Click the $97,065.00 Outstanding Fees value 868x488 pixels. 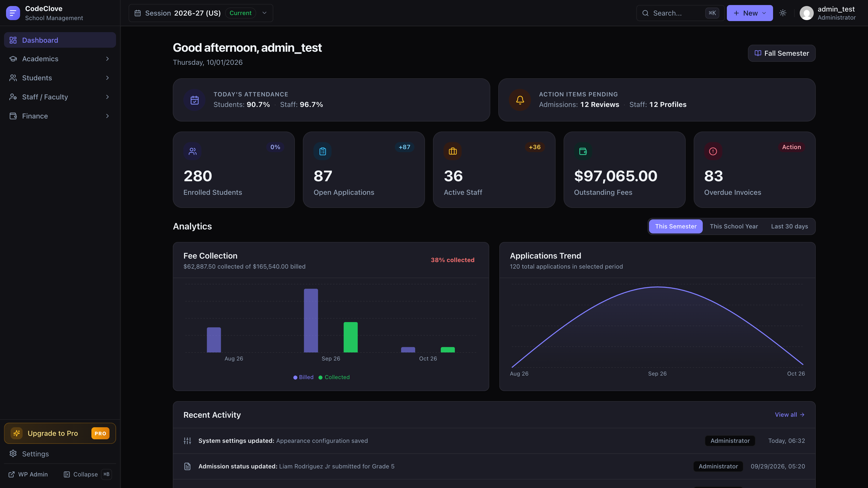click(x=616, y=176)
